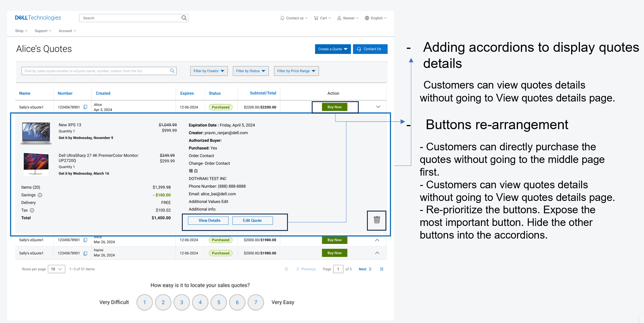644x323 pixels.
Task: Sort by the Created column header
Action: pyautogui.click(x=103, y=93)
